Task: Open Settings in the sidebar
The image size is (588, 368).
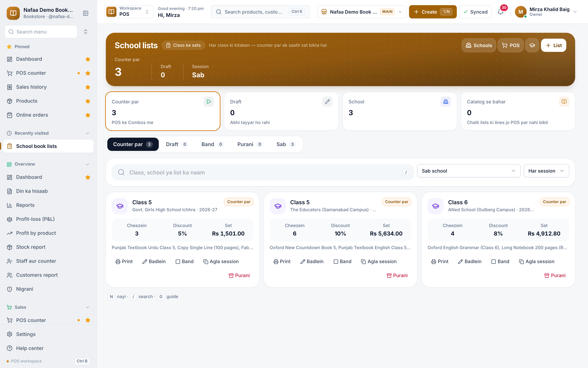Action: click(x=48, y=334)
